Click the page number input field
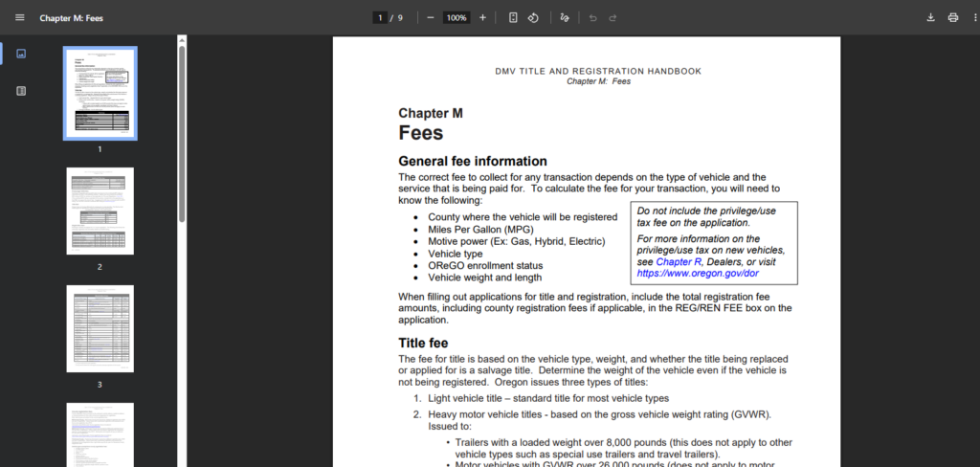This screenshot has height=467, width=980. click(x=380, y=17)
